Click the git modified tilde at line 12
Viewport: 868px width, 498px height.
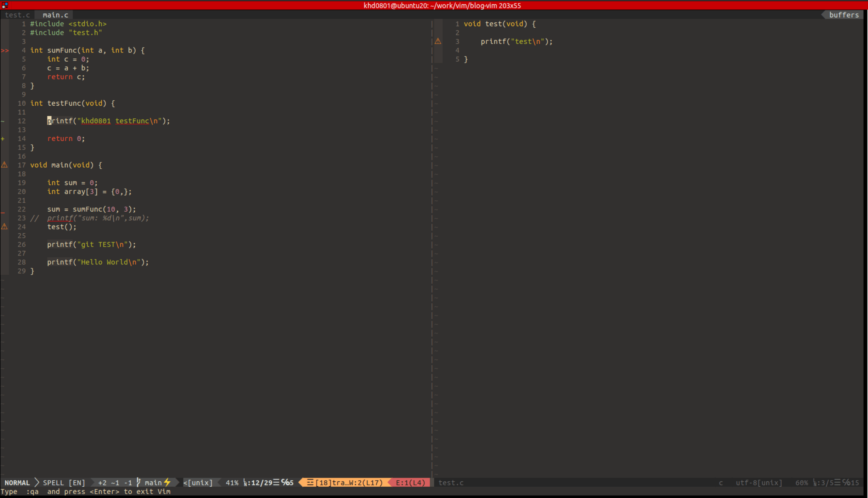point(3,121)
